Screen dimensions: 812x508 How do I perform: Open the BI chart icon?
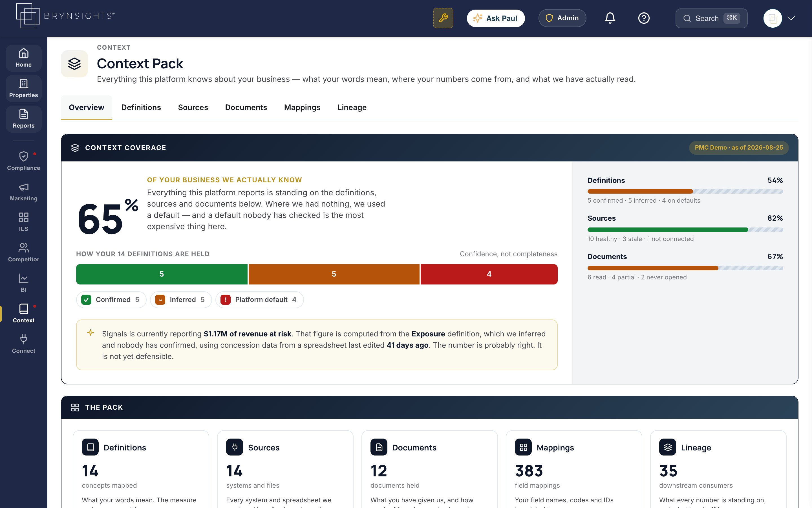23,278
